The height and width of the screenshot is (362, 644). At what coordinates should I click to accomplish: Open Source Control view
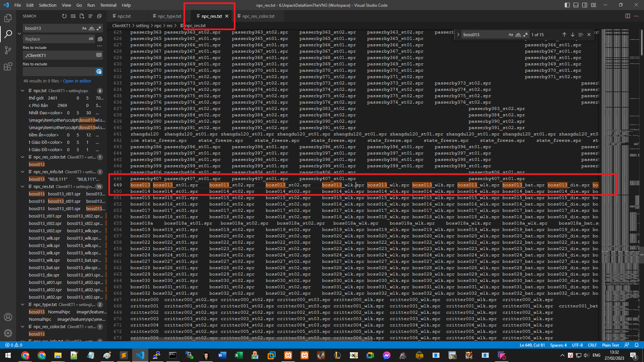pos(8,50)
